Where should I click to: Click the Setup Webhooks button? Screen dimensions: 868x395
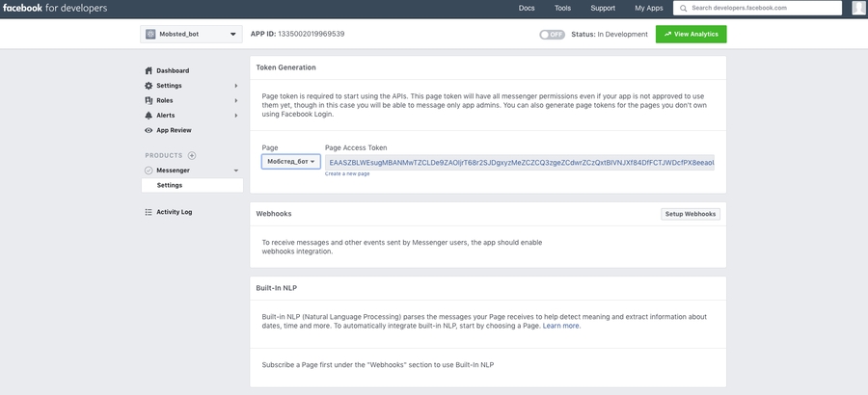coord(691,214)
